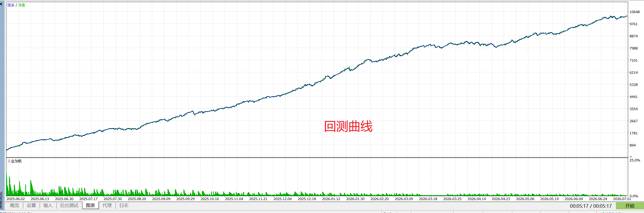Click the 净值 legend label
The height and width of the screenshot is (213, 644).
[x=21, y=5]
